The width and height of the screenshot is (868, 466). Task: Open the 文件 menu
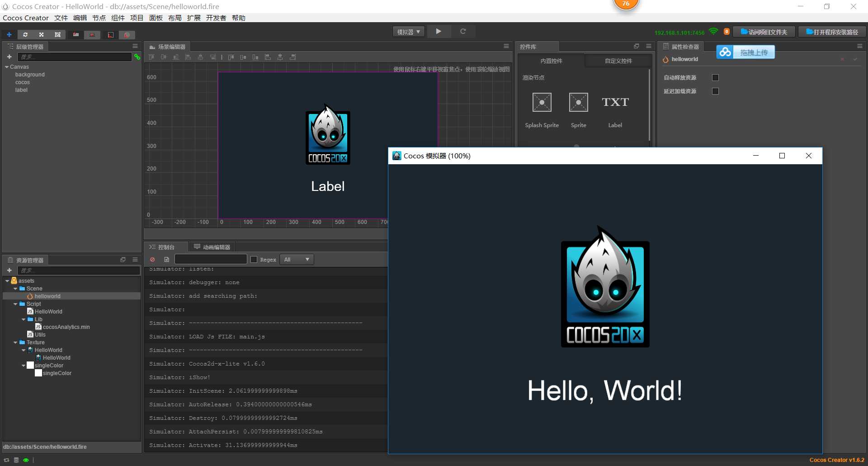click(x=61, y=18)
